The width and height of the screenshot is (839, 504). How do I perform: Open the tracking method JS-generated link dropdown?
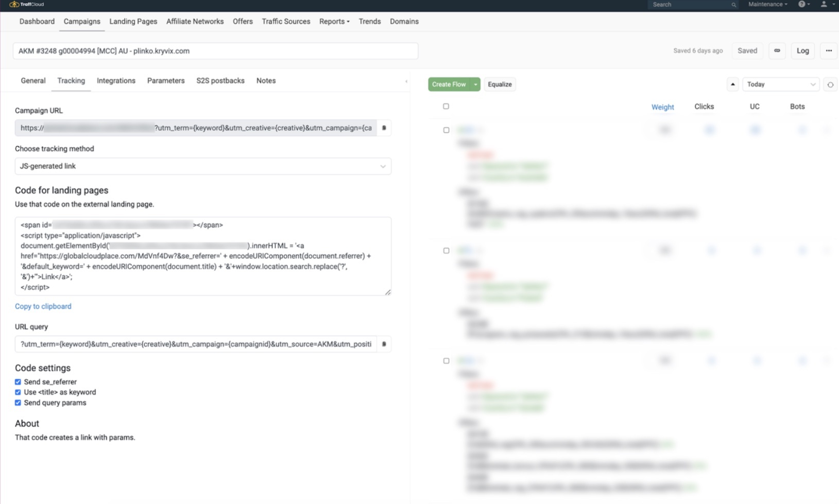click(x=203, y=166)
